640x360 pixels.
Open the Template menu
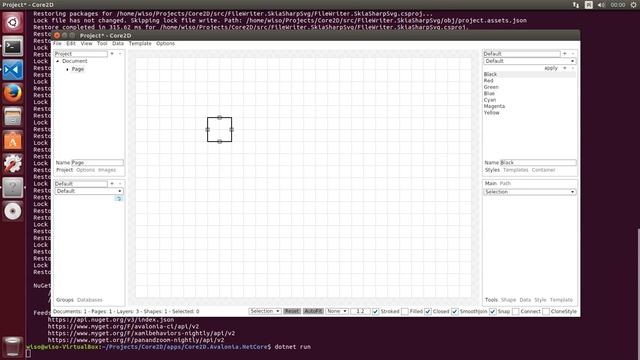[x=140, y=43]
